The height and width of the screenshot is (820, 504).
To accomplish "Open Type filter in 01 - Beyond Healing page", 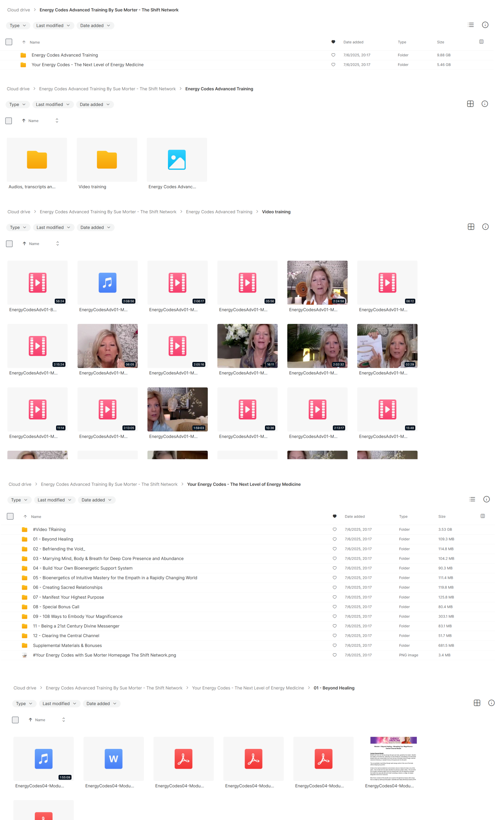I will click(x=24, y=704).
